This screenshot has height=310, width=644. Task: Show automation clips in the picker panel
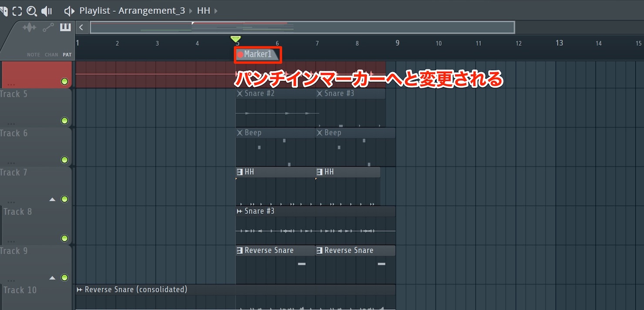(x=48, y=28)
